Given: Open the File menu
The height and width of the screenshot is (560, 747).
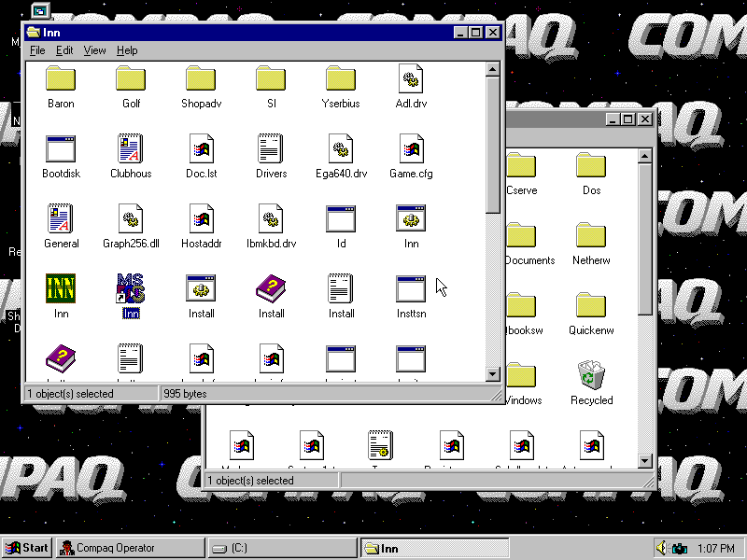Looking at the screenshot, I should (37, 50).
